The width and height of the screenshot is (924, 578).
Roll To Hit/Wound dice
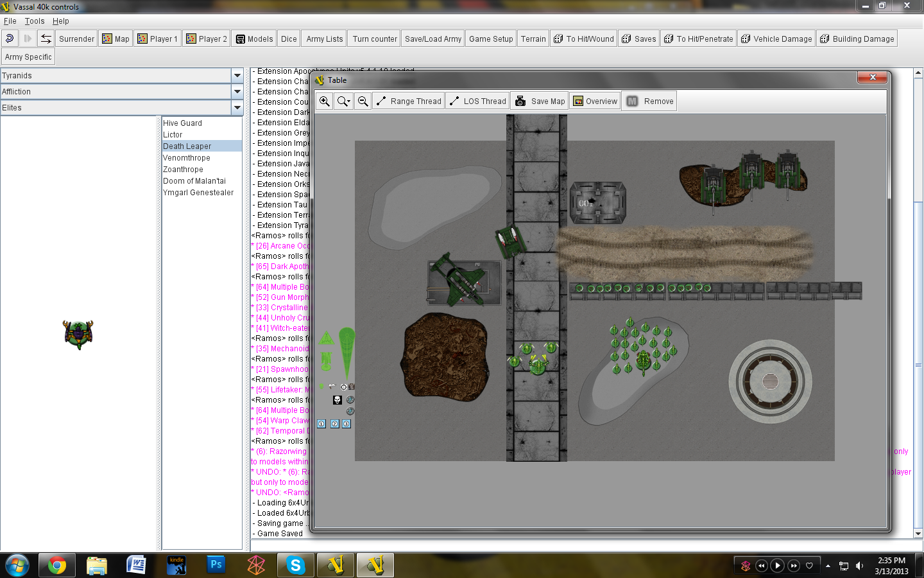pyautogui.click(x=583, y=39)
